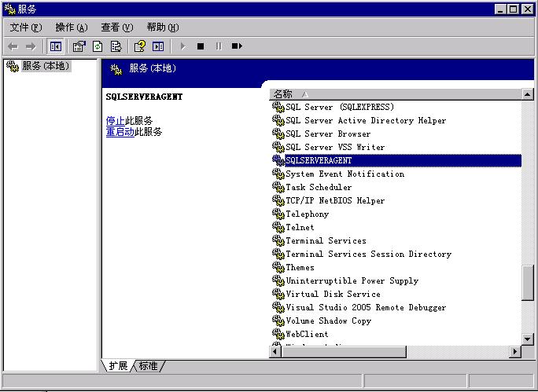538x392 pixels.
Task: Select System Event Notification service
Action: (345, 174)
